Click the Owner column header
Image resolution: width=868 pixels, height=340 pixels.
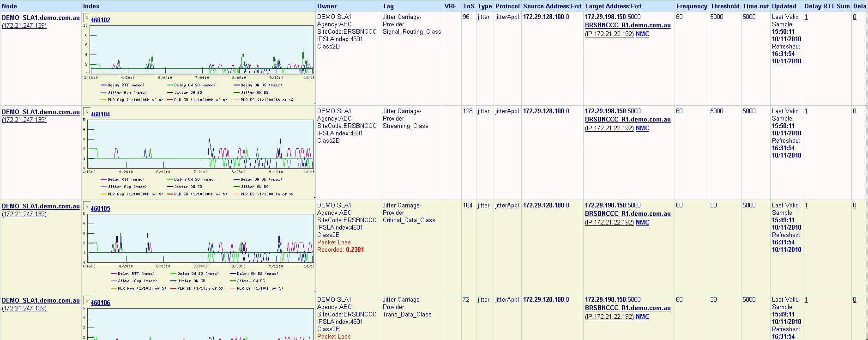[327, 6]
